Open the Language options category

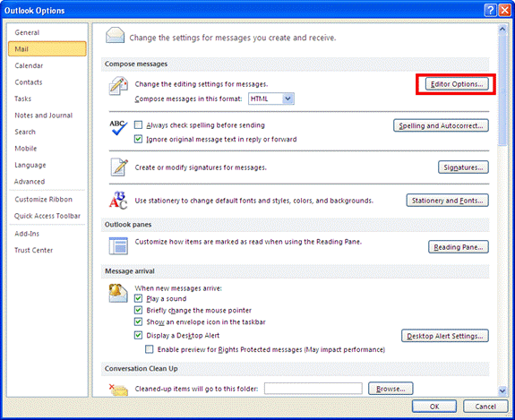(x=47, y=165)
